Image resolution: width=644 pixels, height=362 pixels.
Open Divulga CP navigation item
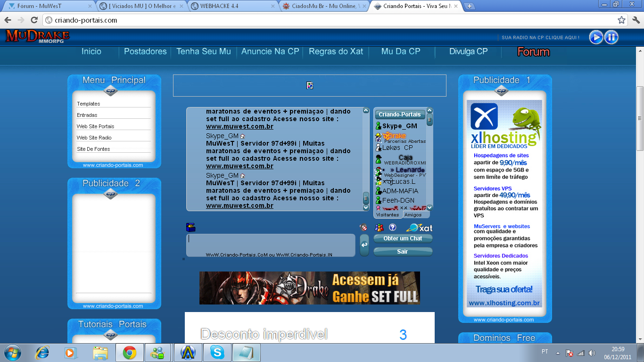click(x=469, y=51)
